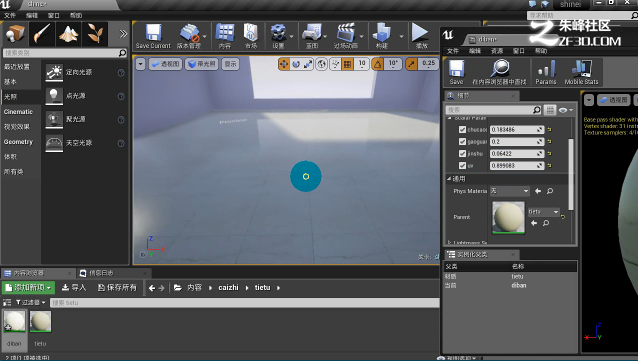Click the Modes panel search field
Image resolution: width=638 pixels, height=361 pixels.
[x=65, y=53]
